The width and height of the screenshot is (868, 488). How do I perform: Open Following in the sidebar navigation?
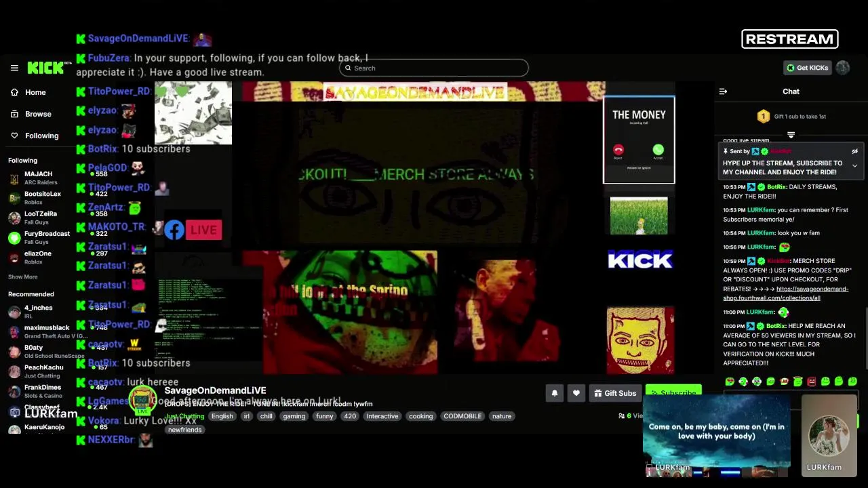point(41,136)
